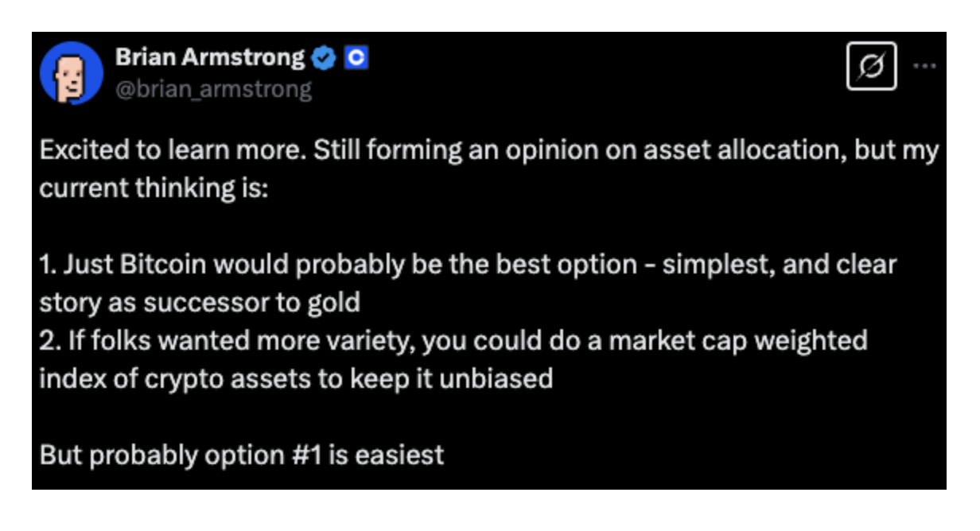Click the line "But probably option #1 is easiest"
The height and width of the screenshot is (531, 980).
tap(242, 454)
